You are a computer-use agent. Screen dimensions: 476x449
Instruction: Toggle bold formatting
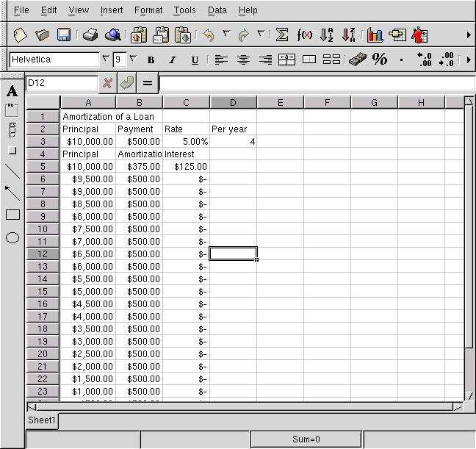[151, 60]
